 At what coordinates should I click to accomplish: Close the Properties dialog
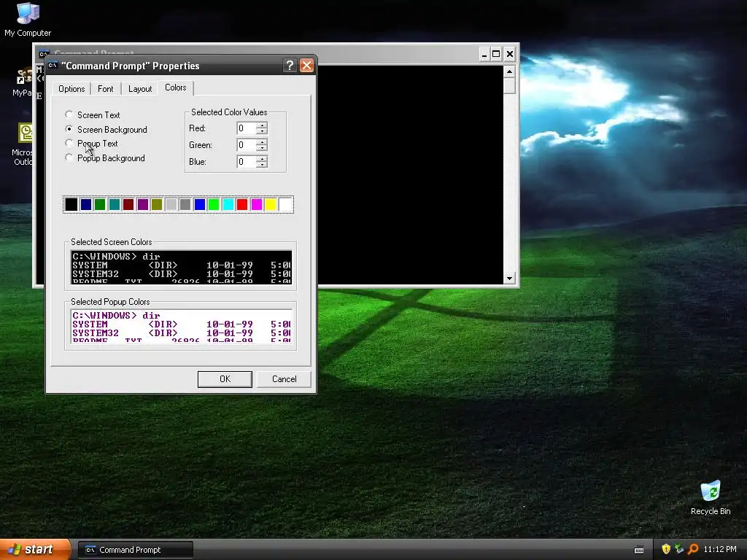tap(307, 65)
